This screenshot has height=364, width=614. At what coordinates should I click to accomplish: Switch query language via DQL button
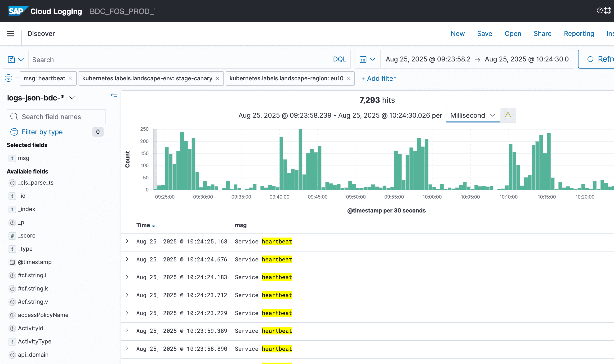click(x=339, y=59)
